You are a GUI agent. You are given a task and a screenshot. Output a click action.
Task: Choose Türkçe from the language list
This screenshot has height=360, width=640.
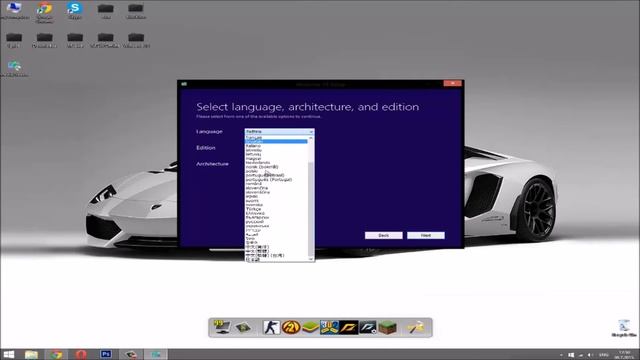click(x=276, y=209)
